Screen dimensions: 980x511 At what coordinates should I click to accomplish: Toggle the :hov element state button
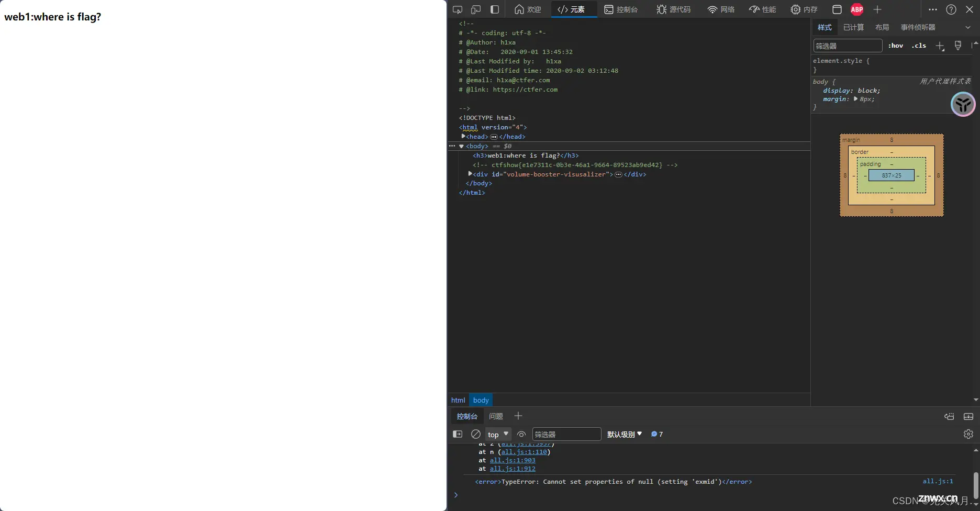pyautogui.click(x=896, y=46)
